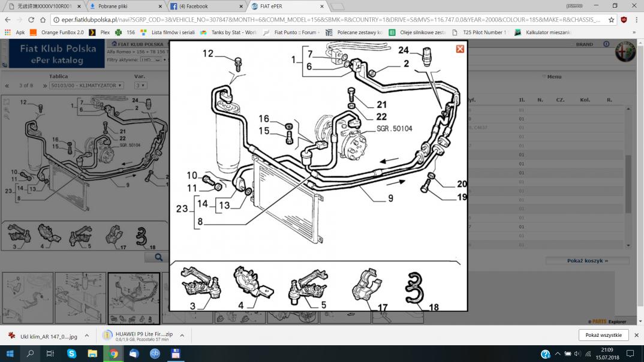Image resolution: width=644 pixels, height=362 pixels.
Task: Close the enlarged diagram popup
Action: tap(459, 49)
